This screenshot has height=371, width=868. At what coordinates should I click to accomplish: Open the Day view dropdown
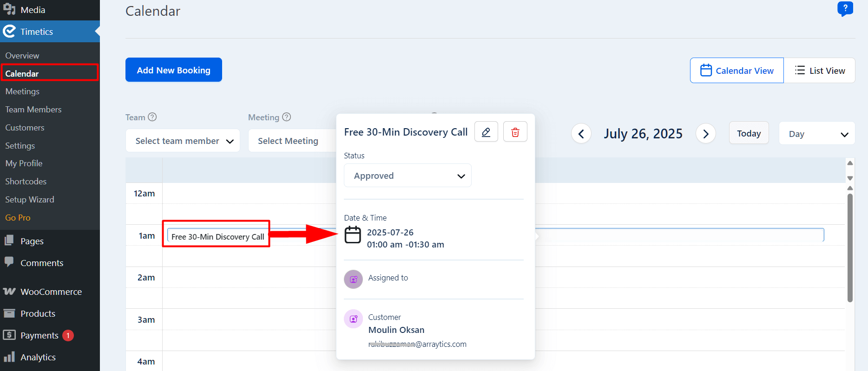pyautogui.click(x=817, y=134)
